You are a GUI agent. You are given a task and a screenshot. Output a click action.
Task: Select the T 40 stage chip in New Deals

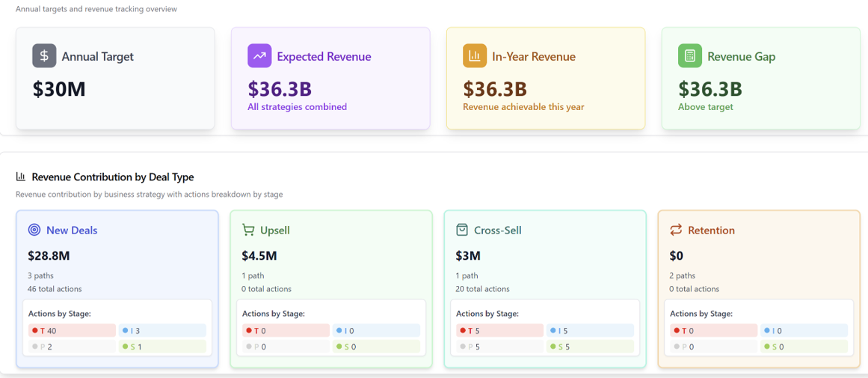pyautogui.click(x=72, y=331)
